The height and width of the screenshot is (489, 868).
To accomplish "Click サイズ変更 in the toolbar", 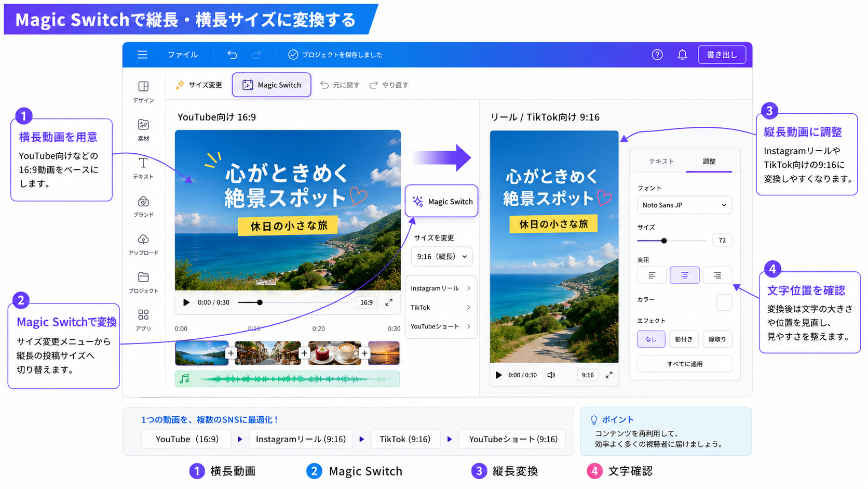I will pyautogui.click(x=199, y=85).
